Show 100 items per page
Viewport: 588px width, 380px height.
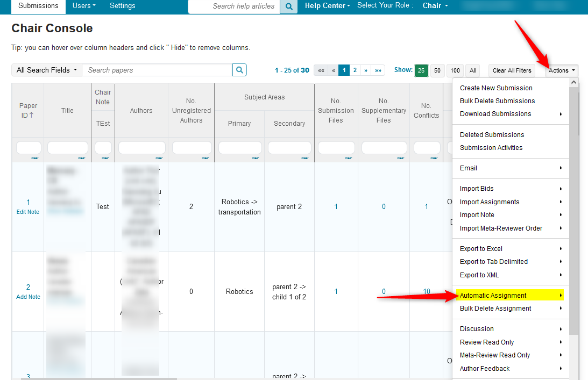pyautogui.click(x=455, y=70)
